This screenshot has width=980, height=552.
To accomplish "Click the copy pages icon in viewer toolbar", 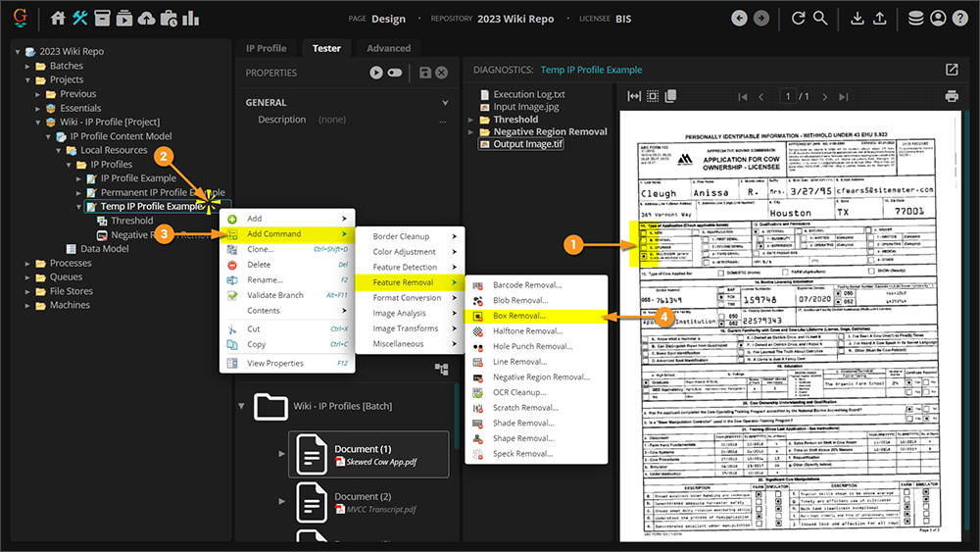I will [670, 96].
